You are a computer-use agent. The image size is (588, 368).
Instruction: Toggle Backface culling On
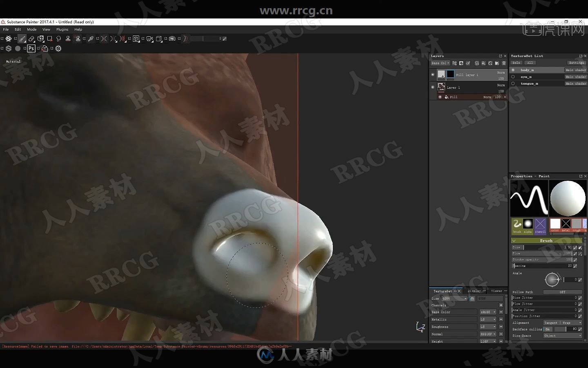coord(548,329)
